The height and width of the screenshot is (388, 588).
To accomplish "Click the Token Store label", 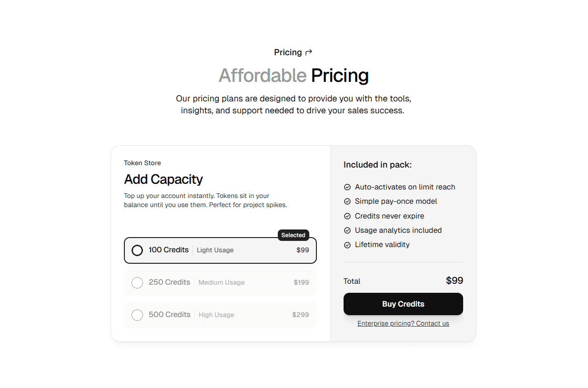I will tap(142, 163).
